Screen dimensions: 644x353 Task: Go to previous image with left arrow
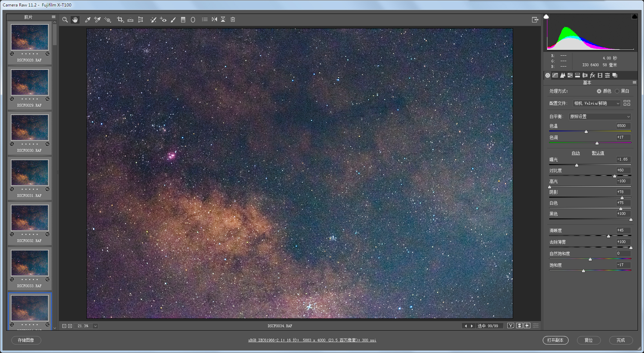click(466, 326)
